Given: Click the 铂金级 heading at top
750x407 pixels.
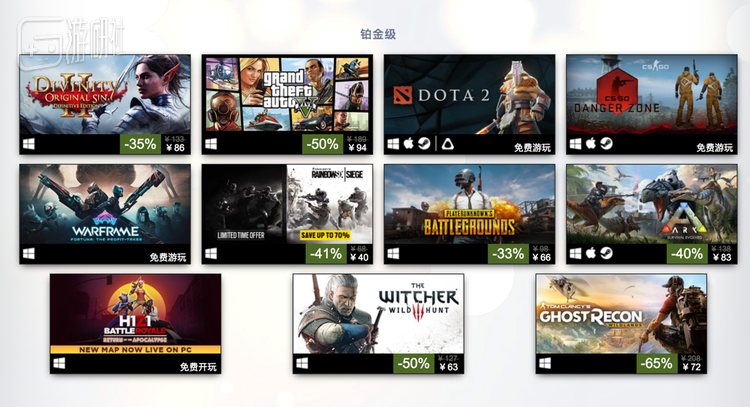Looking at the screenshot, I should (378, 34).
